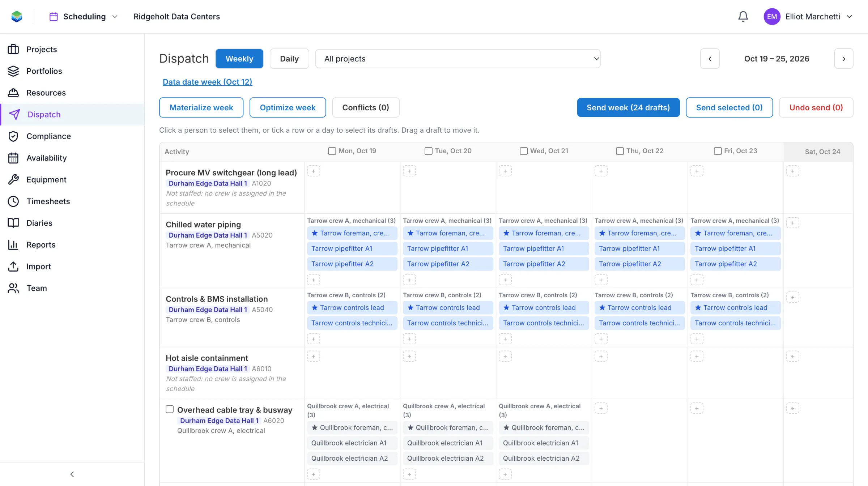The height and width of the screenshot is (486, 868).
Task: Tick the Mon, Oct 19 day checkbox
Action: 332,151
